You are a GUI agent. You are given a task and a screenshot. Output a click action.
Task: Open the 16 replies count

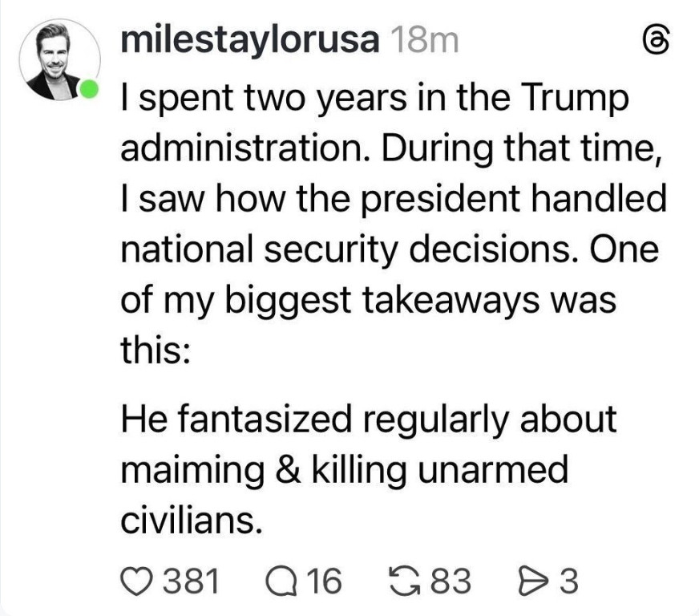click(x=325, y=580)
